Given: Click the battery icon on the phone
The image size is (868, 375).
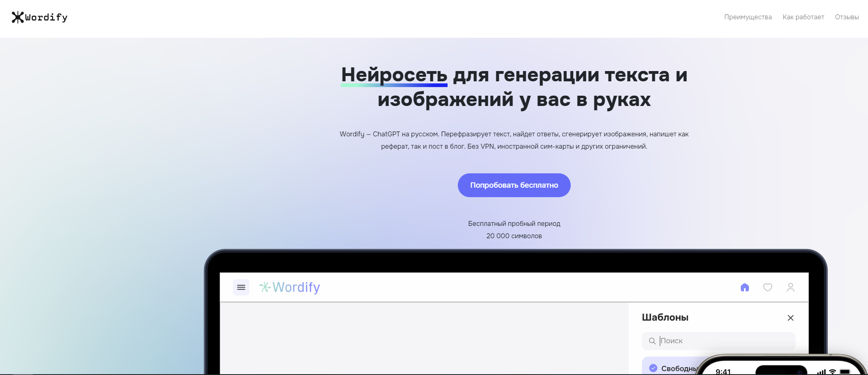Looking at the screenshot, I should click(x=845, y=372).
